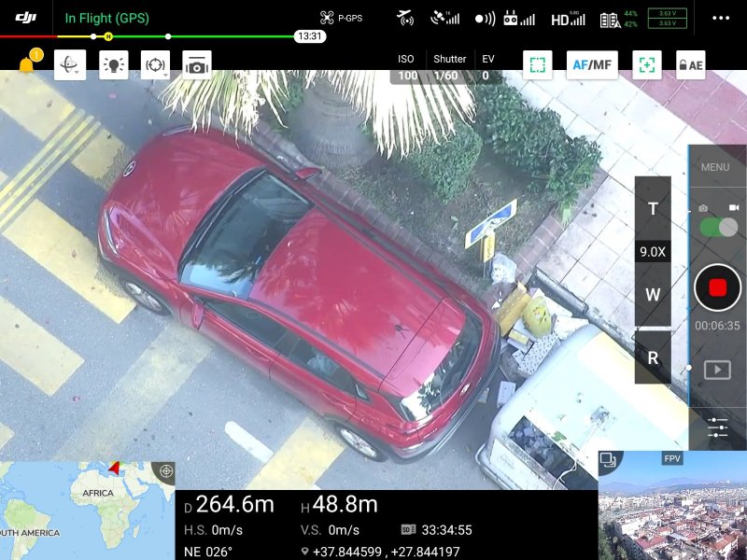This screenshot has width=747, height=560.
Task: Toggle the AE exposure lock
Action: pyautogui.click(x=691, y=65)
